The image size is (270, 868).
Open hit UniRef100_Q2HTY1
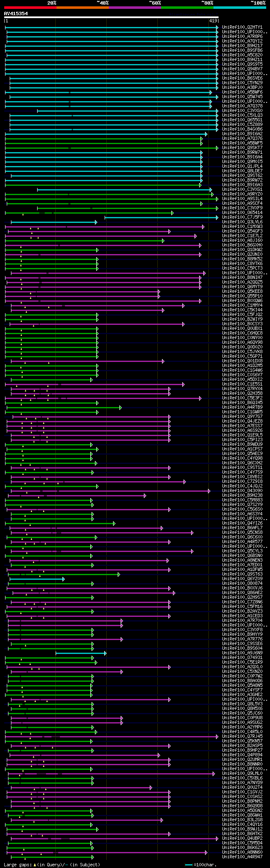[x=242, y=27]
